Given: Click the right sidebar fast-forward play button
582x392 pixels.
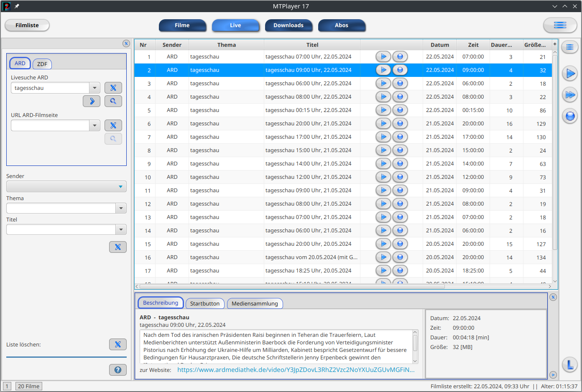Looking at the screenshot, I should click(x=569, y=95).
